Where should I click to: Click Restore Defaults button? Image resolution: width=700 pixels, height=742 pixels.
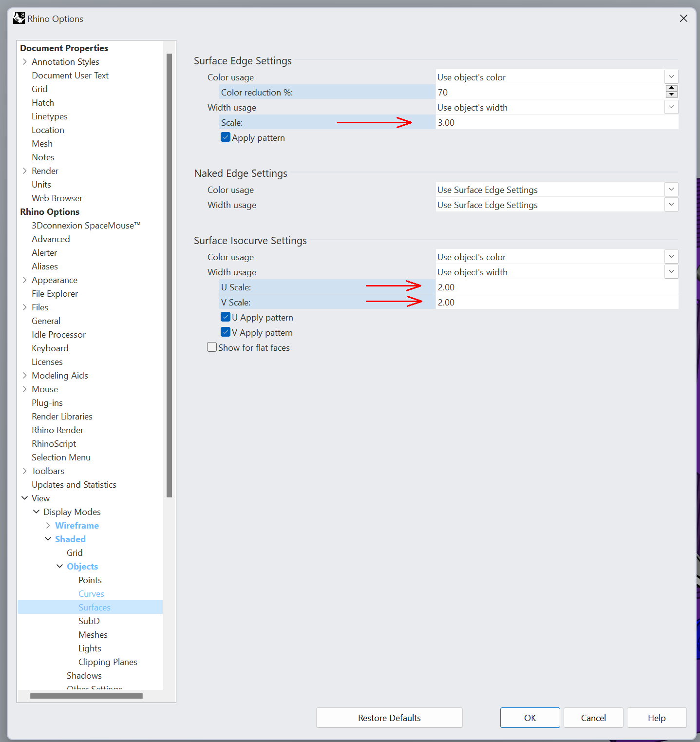coord(389,718)
